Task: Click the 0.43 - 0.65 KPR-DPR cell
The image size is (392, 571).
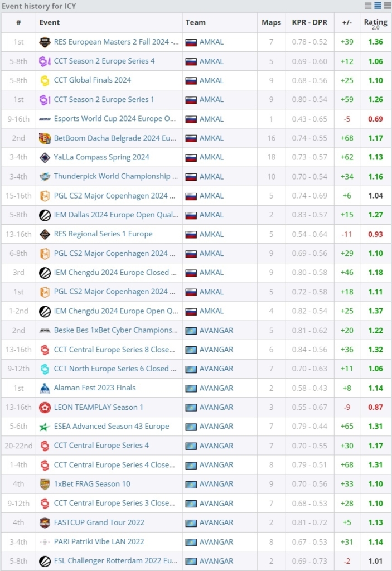Action: click(x=309, y=119)
